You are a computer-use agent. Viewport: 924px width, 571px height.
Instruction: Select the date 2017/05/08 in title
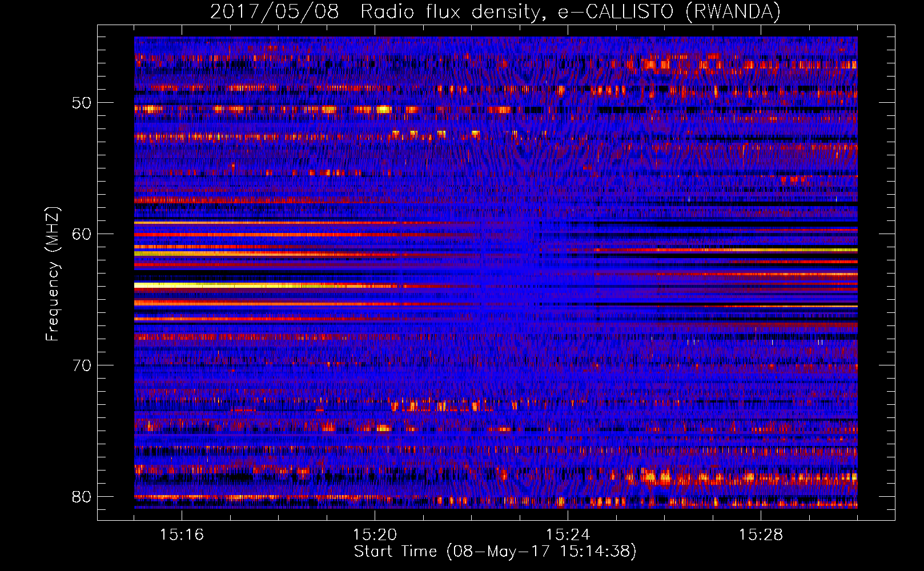(x=274, y=11)
